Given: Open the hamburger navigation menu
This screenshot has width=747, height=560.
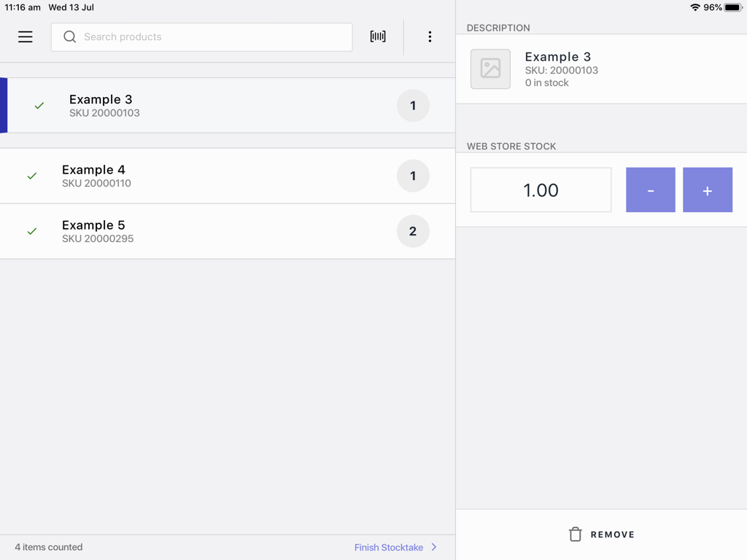Looking at the screenshot, I should [x=25, y=36].
